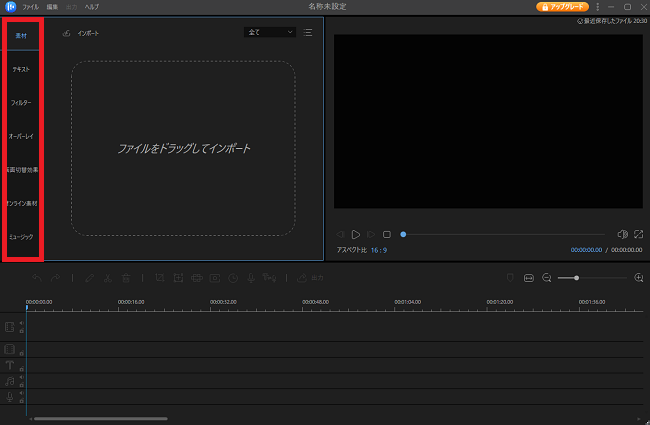
Task: Click the app logo in the title bar
Action: click(x=10, y=7)
